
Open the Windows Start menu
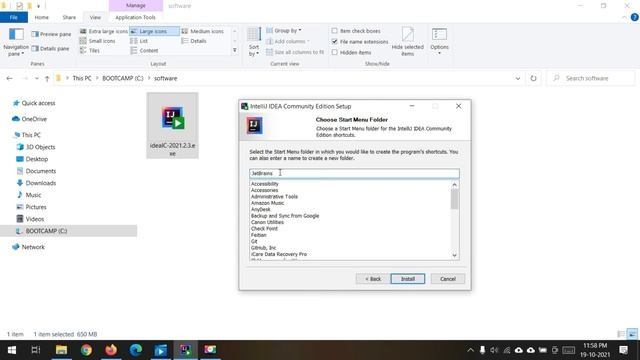click(x=12, y=350)
